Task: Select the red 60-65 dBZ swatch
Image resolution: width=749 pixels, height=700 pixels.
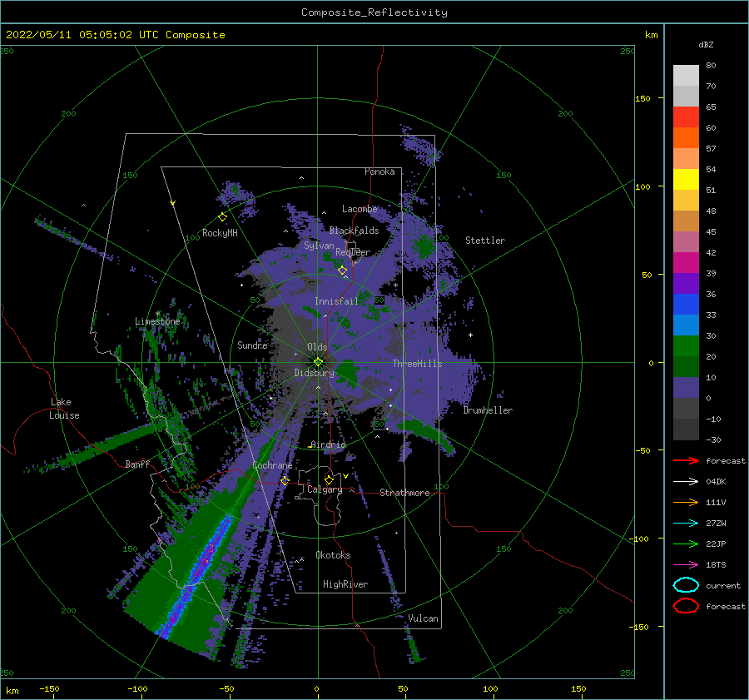Action: (686, 117)
